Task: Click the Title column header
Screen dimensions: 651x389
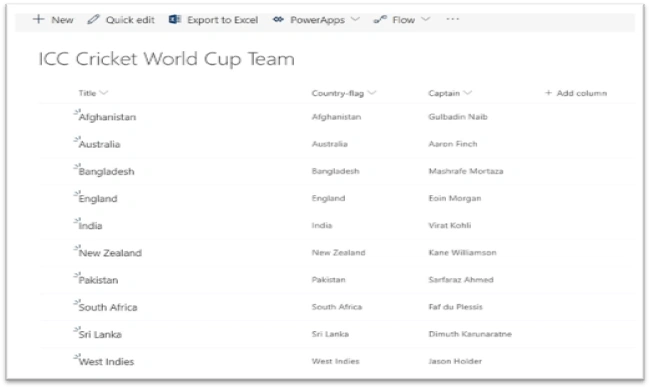Action: tap(87, 93)
